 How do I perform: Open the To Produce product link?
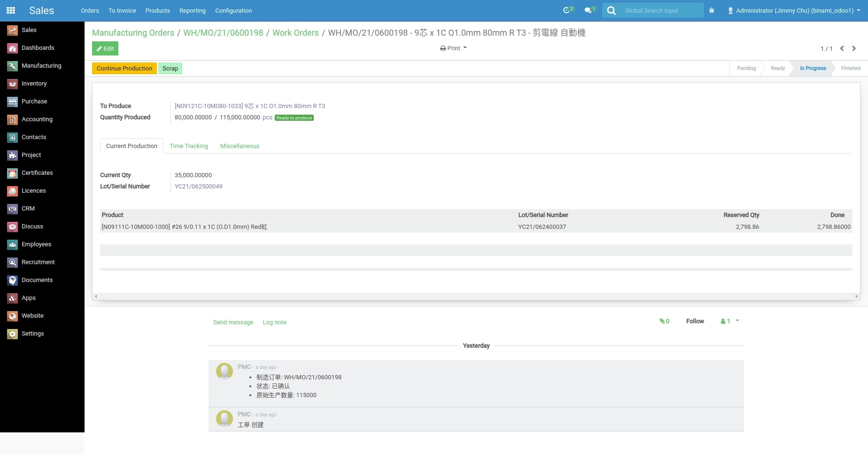(250, 106)
